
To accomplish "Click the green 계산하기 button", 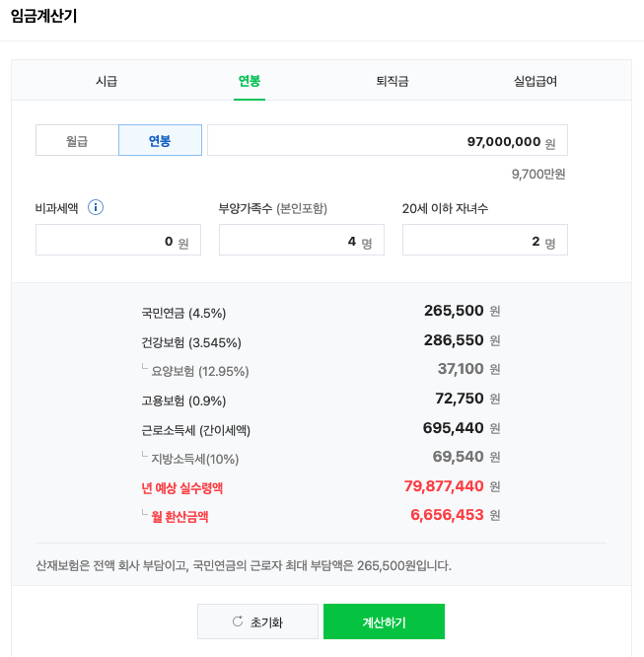I will click(384, 622).
